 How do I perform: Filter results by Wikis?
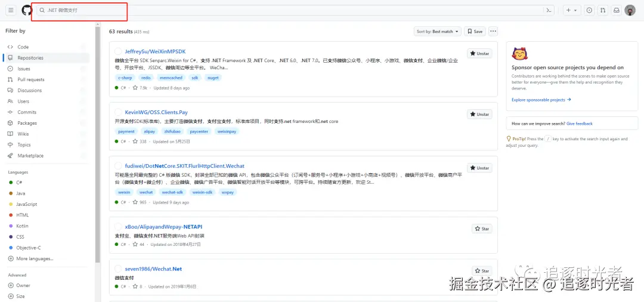46,134
